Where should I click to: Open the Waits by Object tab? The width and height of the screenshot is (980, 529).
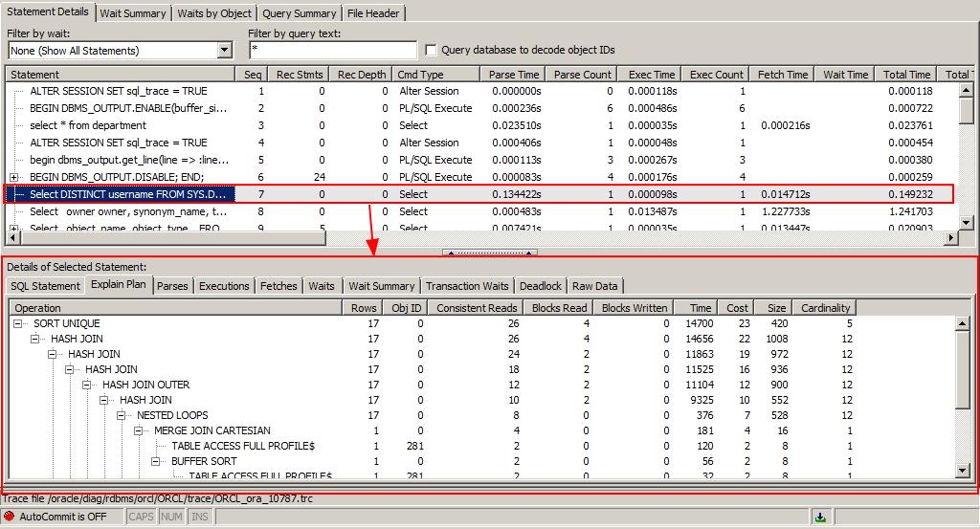click(215, 13)
